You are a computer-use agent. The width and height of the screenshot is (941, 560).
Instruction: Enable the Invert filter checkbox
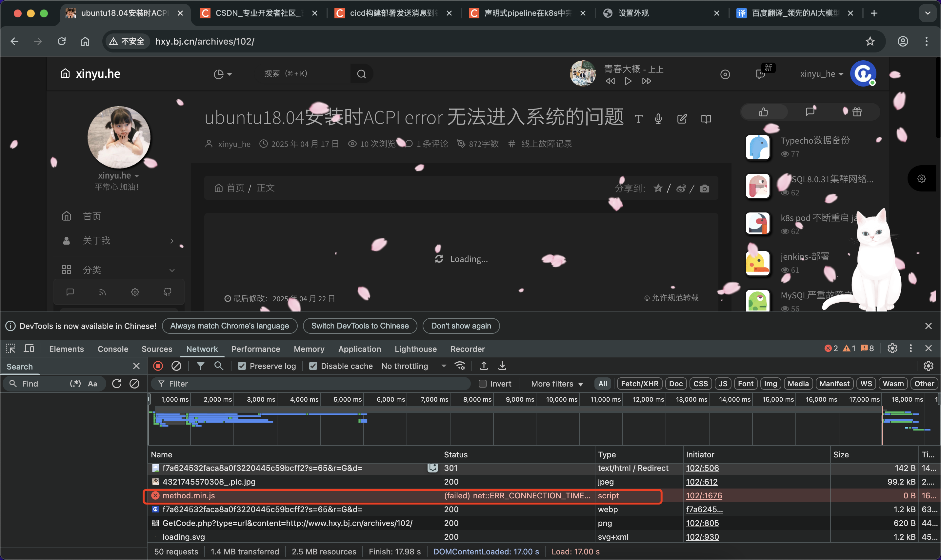click(x=482, y=383)
